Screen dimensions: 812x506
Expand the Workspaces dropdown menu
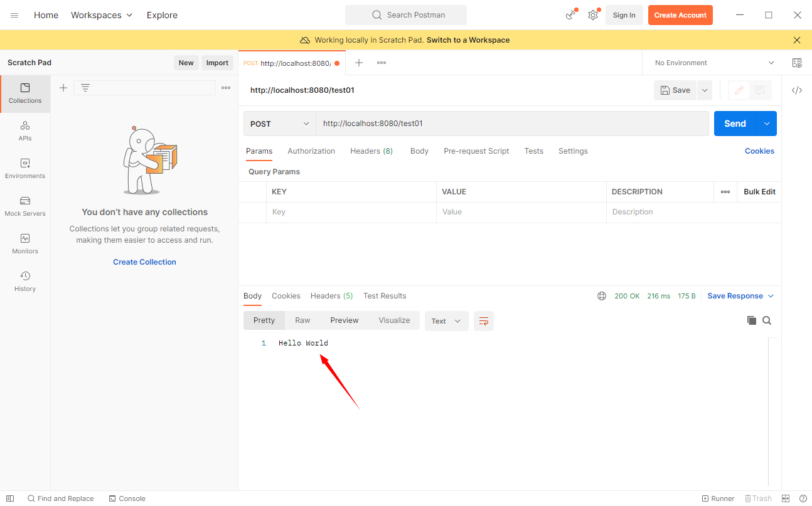click(x=102, y=15)
